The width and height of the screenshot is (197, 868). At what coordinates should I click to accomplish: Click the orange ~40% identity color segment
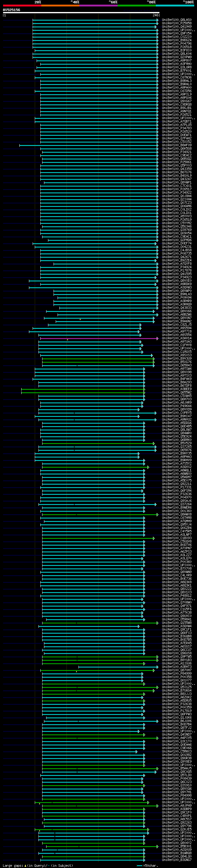coord(60,6)
